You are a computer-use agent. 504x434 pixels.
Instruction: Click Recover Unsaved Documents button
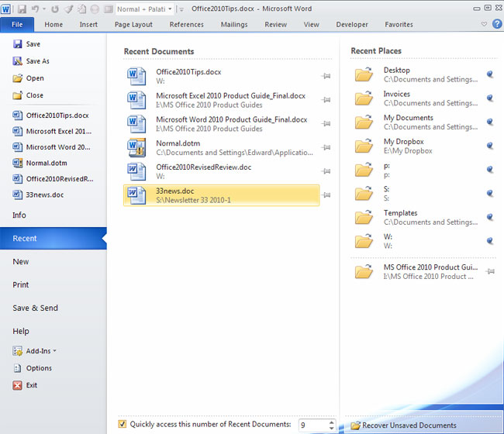(403, 425)
